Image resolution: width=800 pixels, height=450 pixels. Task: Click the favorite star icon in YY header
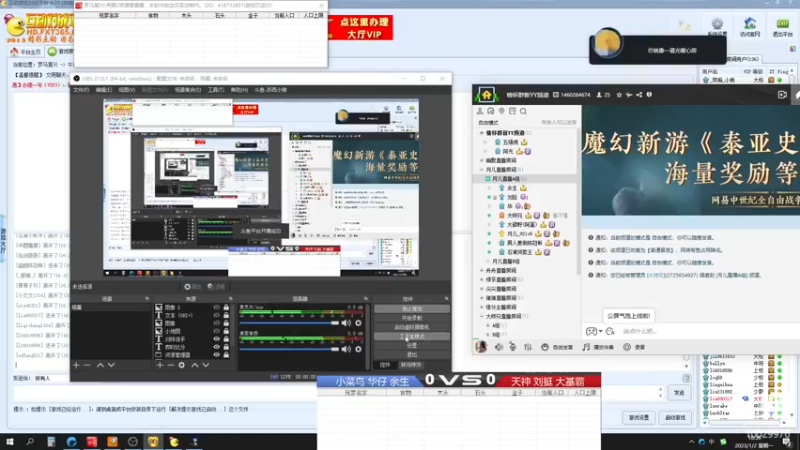(619, 95)
